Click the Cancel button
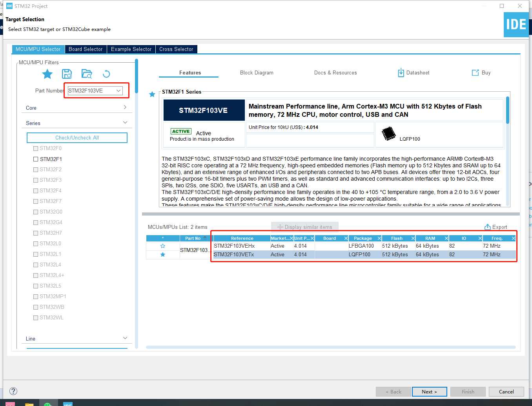The height and width of the screenshot is (406, 532). [506, 391]
